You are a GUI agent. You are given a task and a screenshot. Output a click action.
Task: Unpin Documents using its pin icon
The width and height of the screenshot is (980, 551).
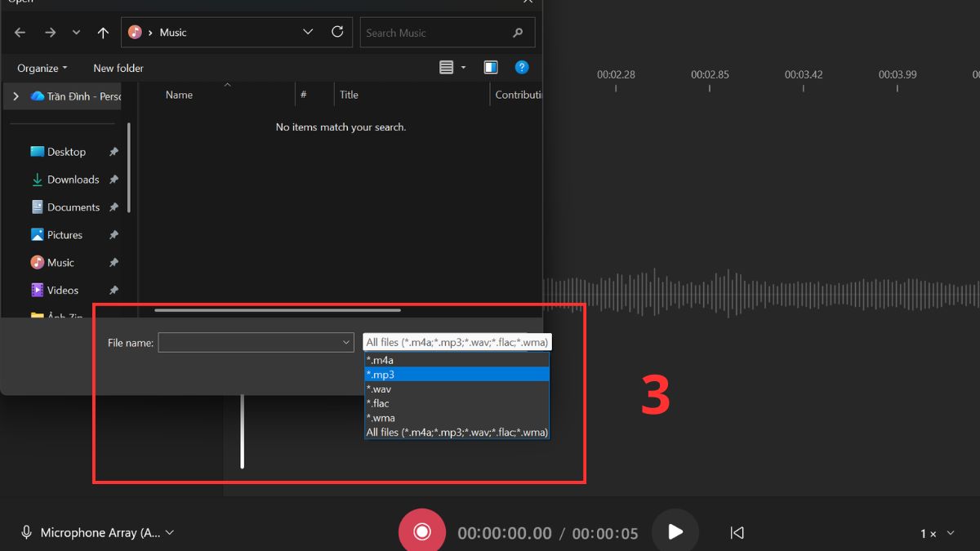pyautogui.click(x=114, y=207)
